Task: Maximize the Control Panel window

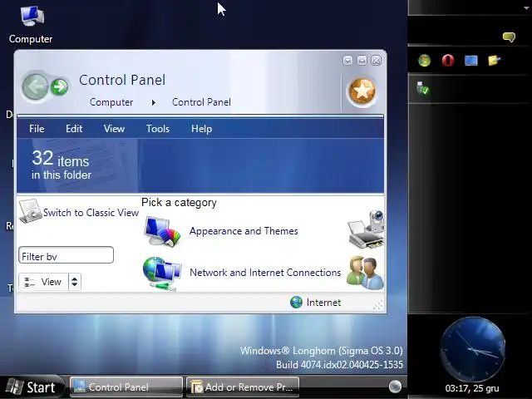Action: pos(362,61)
